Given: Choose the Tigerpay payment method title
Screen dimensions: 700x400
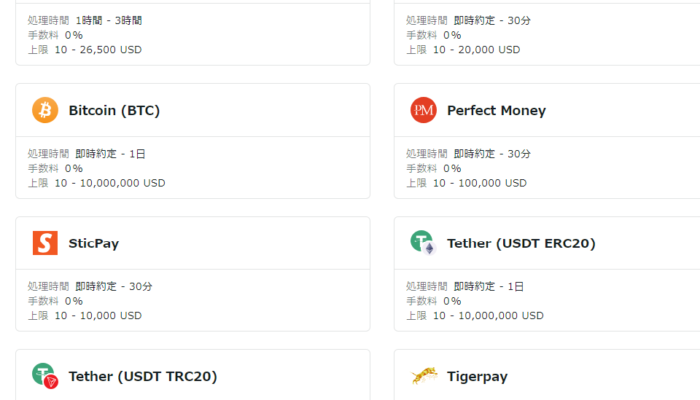Looking at the screenshot, I should click(x=477, y=376).
